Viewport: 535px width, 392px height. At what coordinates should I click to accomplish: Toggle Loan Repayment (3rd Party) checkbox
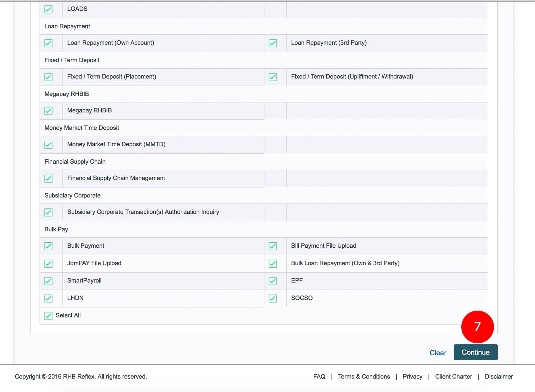point(273,43)
